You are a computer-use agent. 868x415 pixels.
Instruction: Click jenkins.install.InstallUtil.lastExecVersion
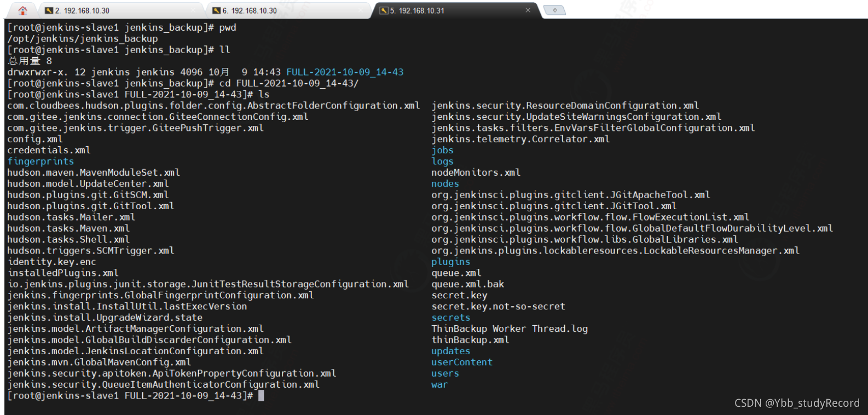click(127, 306)
